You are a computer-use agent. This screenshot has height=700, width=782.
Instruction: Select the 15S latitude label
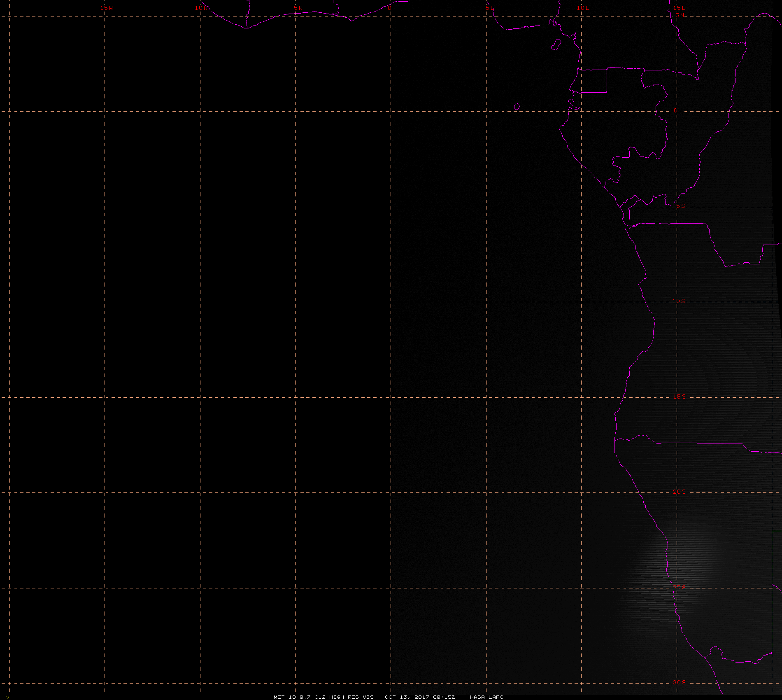point(680,397)
